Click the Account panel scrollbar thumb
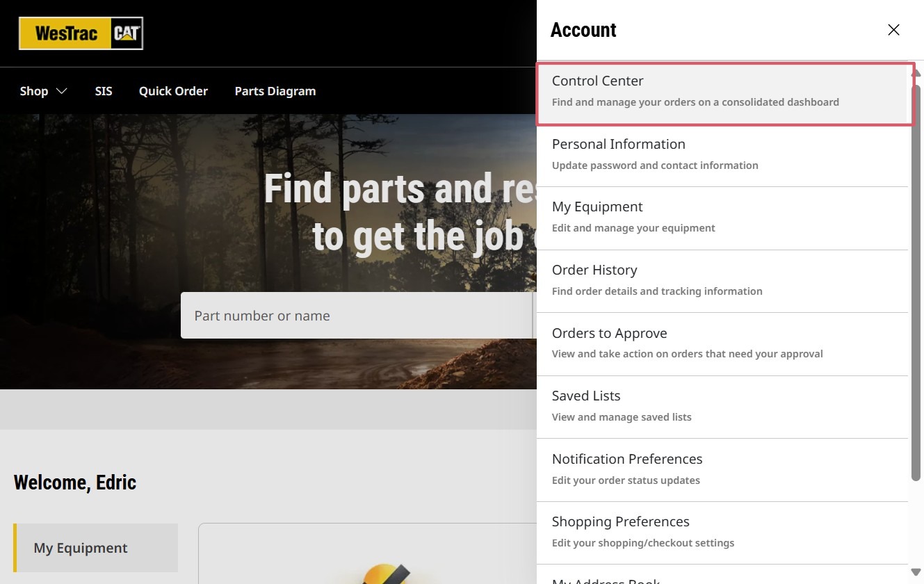This screenshot has width=924, height=584. [x=916, y=282]
